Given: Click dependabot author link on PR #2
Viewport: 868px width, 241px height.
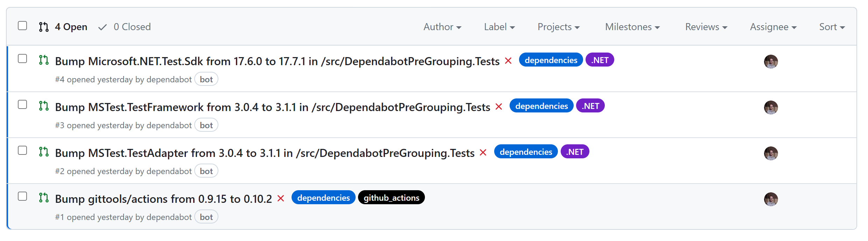Looking at the screenshot, I should point(169,171).
